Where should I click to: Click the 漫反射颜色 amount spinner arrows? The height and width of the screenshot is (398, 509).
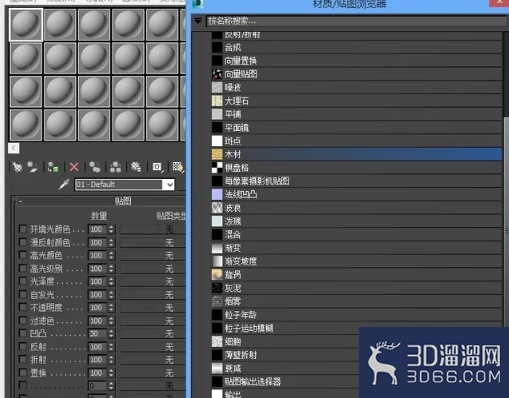pyautogui.click(x=111, y=242)
